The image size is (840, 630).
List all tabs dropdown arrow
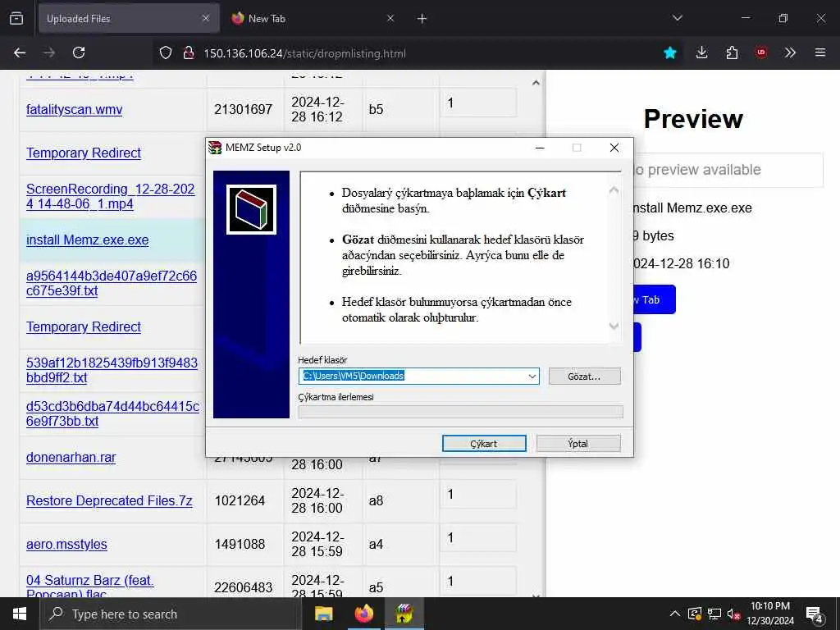(677, 18)
